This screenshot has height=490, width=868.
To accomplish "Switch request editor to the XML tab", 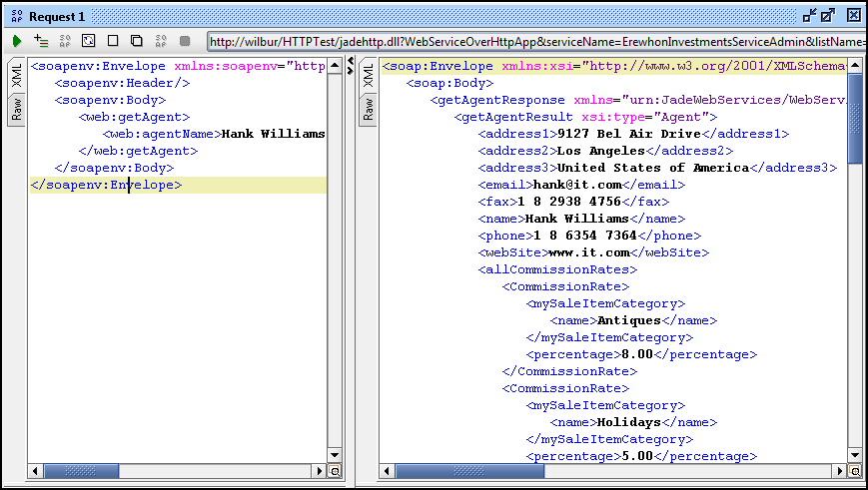I will point(17,75).
